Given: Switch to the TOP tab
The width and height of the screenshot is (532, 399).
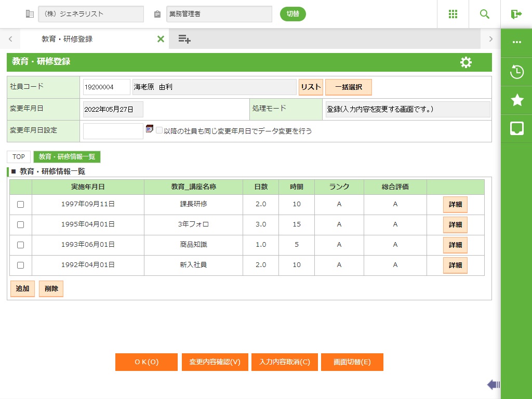Looking at the screenshot, I should [x=19, y=157].
